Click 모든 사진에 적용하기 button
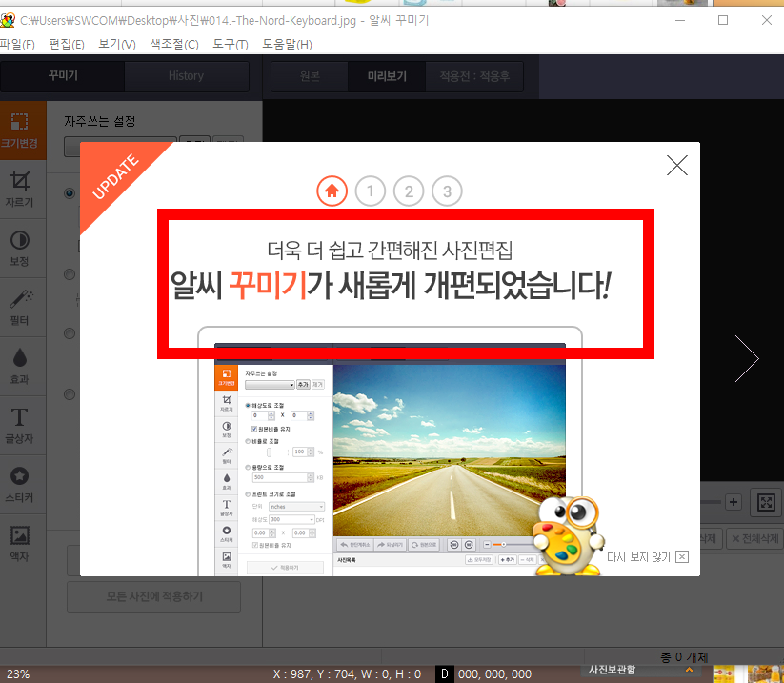 point(154,596)
